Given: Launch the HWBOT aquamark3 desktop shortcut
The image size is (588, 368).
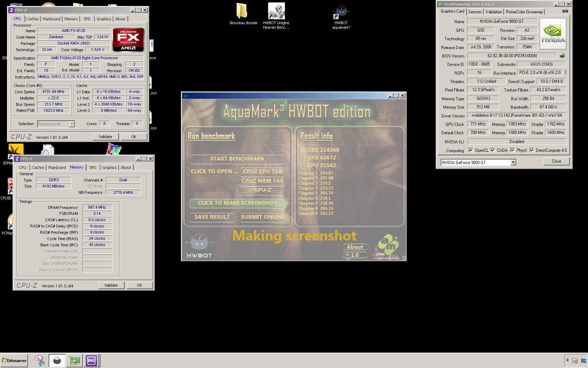Looking at the screenshot, I should click(341, 17).
